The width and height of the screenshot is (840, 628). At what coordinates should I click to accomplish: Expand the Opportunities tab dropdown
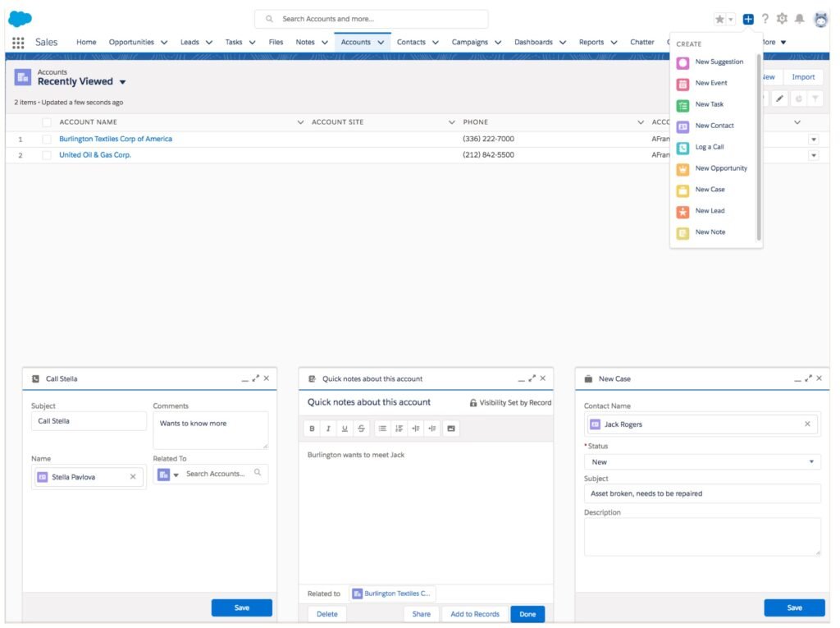click(x=164, y=43)
